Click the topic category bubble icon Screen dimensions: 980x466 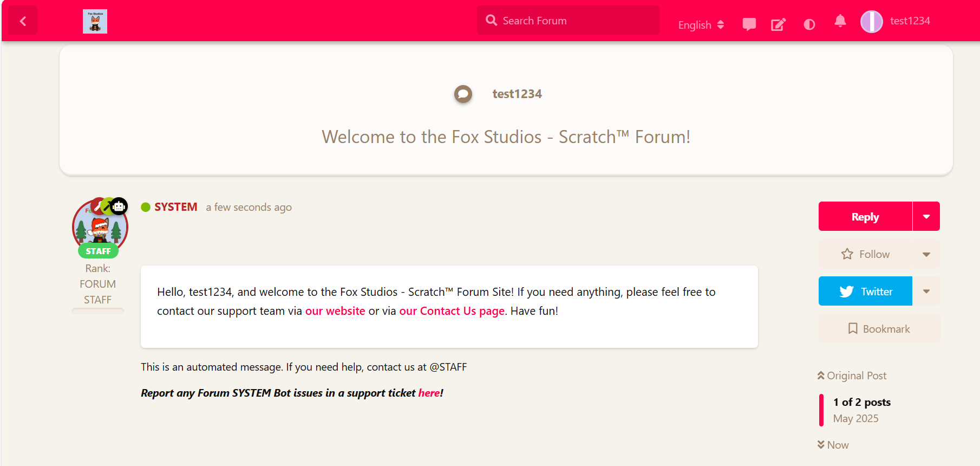pos(463,94)
